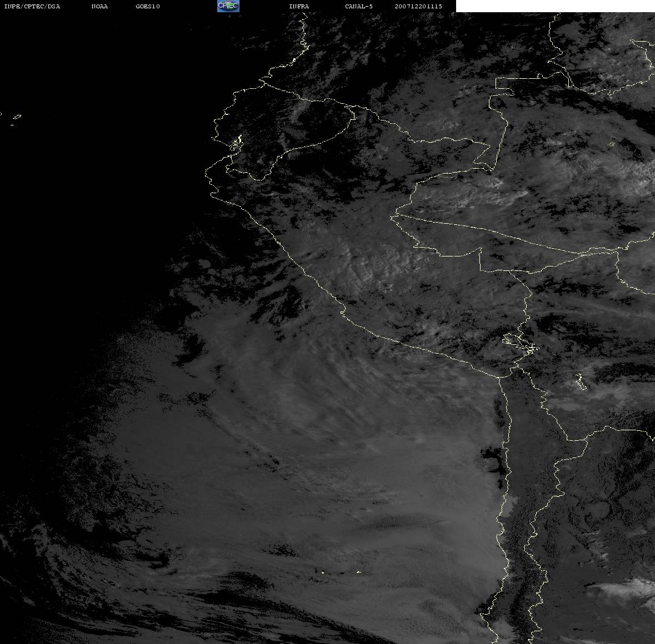Screen dimensions: 655x644
Task: Click the CANAL-5 channel label
Action: click(359, 7)
